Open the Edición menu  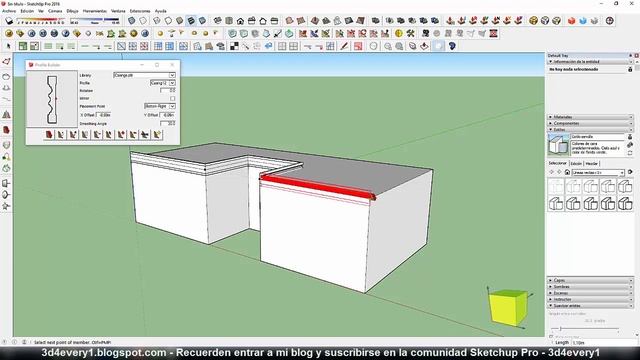click(27, 11)
